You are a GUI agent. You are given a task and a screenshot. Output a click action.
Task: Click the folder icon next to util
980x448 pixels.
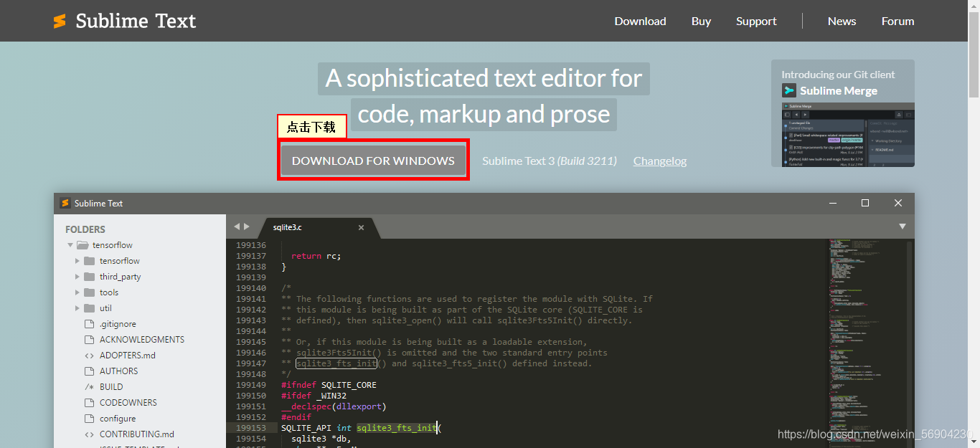point(90,308)
